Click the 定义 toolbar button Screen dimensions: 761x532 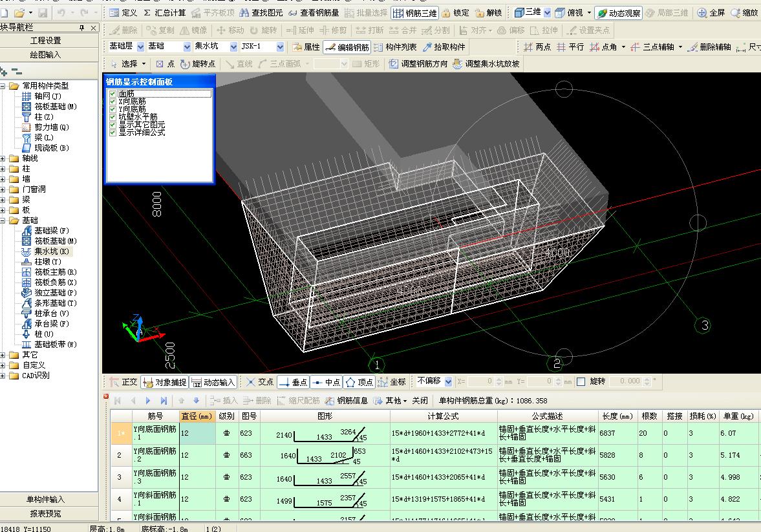(x=123, y=13)
